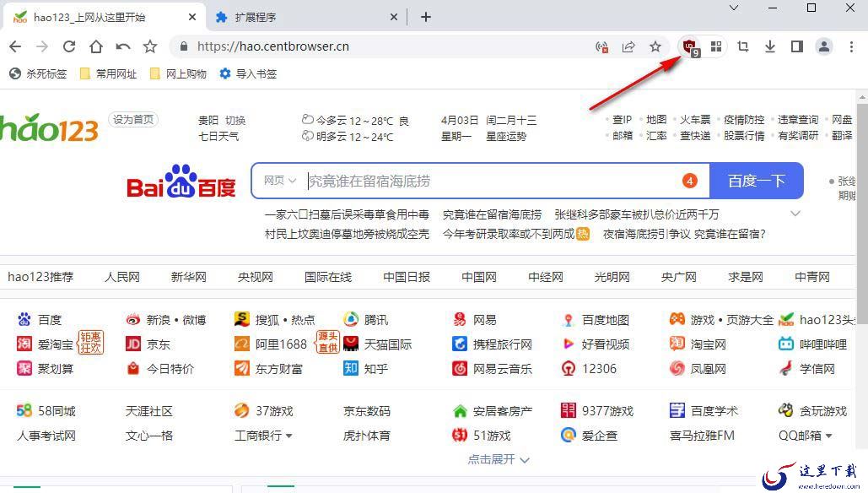Viewport: 868px width, 493px height.
Task: Open a new tab with plus button
Action: (x=426, y=17)
